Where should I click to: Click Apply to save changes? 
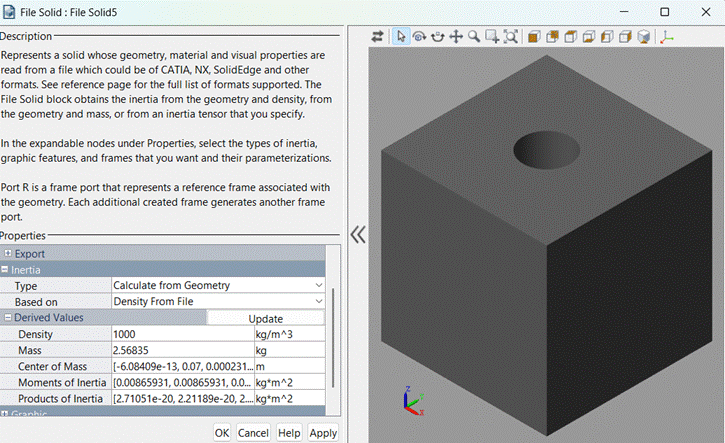pos(323,433)
